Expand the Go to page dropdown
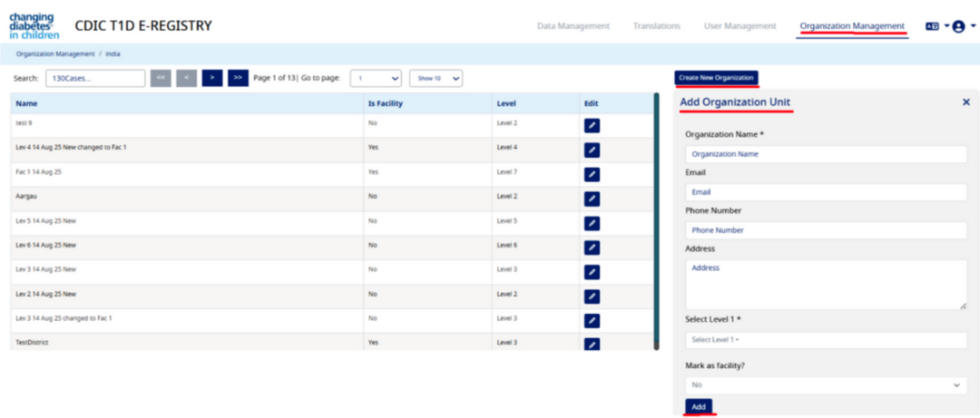980x418 pixels. click(376, 79)
